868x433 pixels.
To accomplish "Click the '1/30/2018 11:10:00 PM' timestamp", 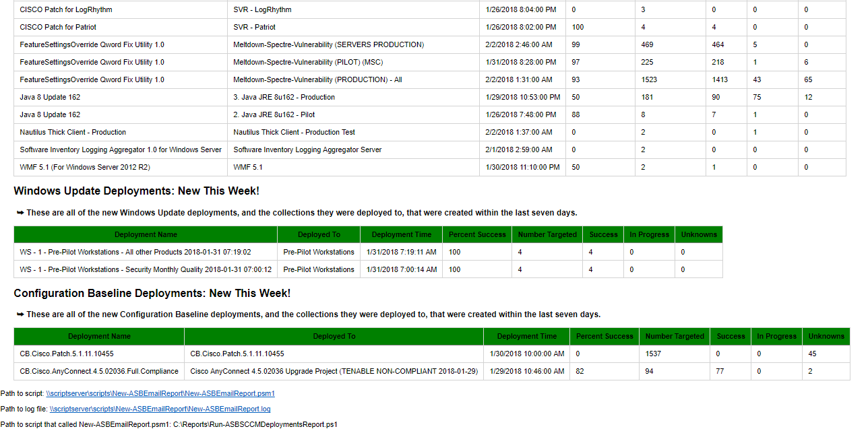I will [x=523, y=168].
